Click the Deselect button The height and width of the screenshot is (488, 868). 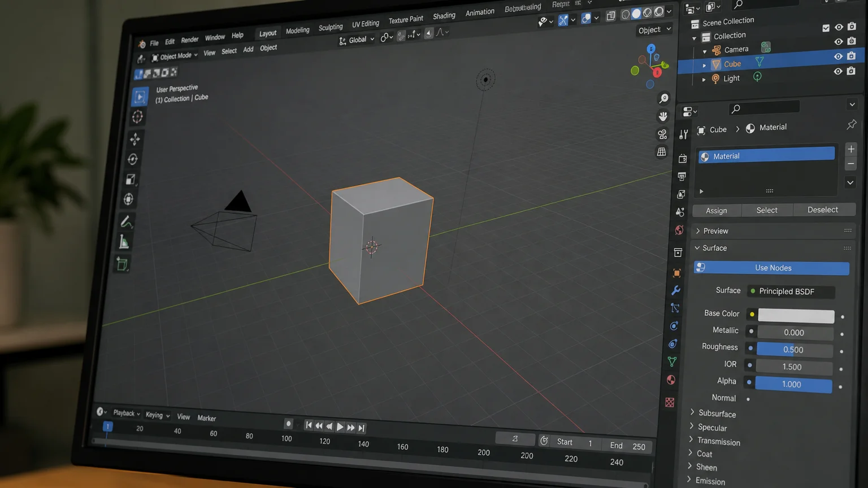point(823,210)
